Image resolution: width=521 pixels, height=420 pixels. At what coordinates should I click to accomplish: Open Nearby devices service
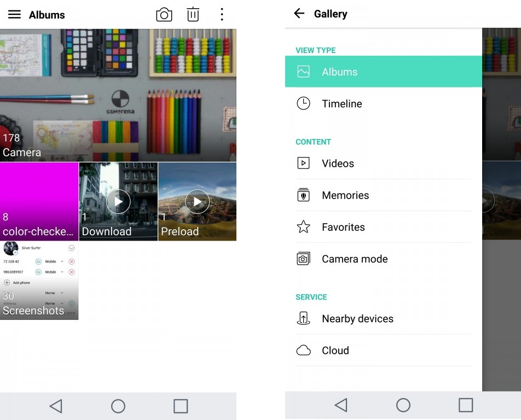(x=384, y=319)
